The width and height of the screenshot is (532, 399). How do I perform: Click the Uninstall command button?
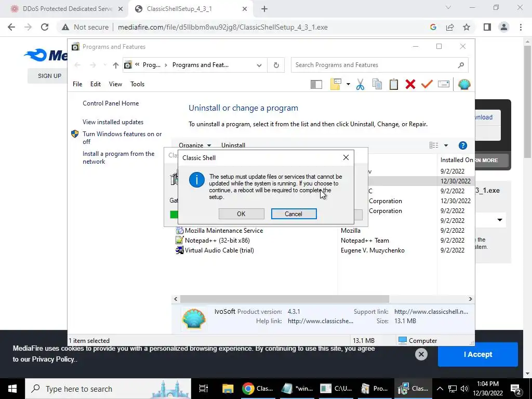[233, 145]
